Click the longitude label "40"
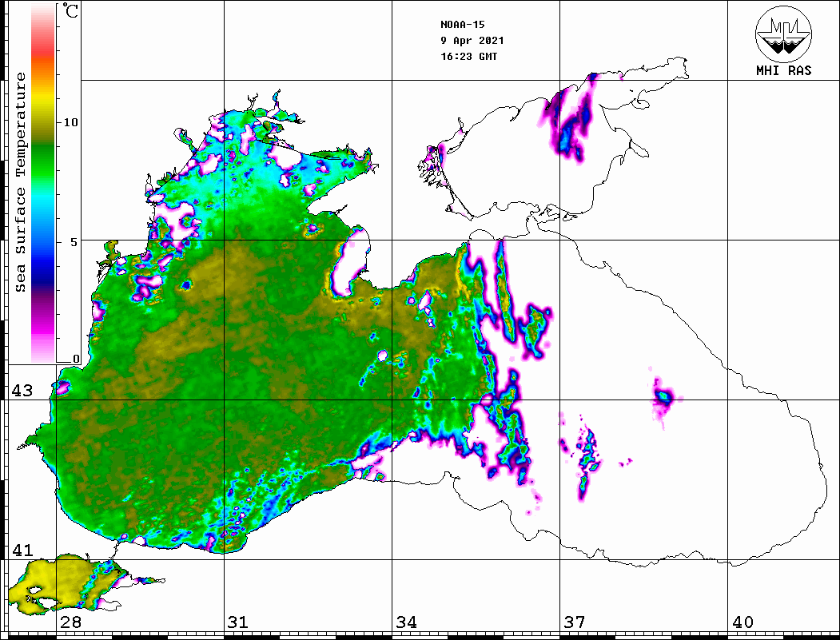This screenshot has height=640, width=840. [x=742, y=622]
